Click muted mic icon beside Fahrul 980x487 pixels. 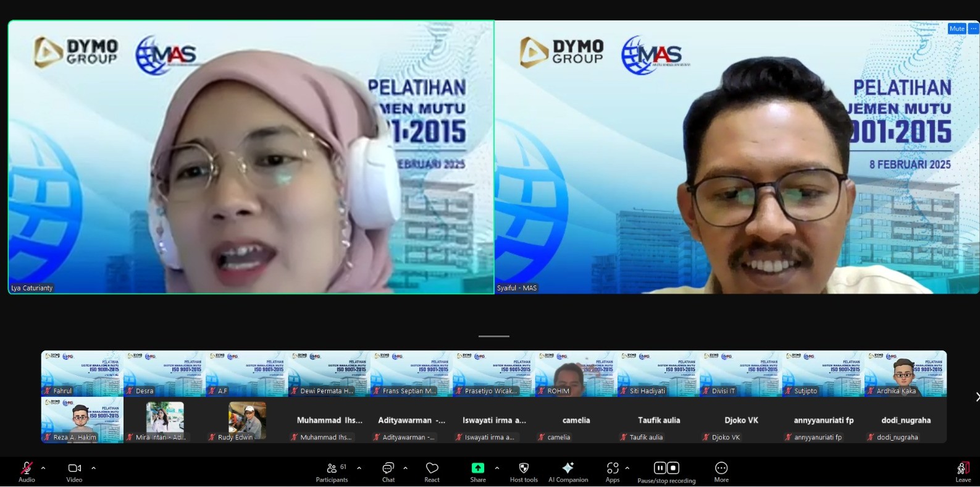click(x=48, y=391)
